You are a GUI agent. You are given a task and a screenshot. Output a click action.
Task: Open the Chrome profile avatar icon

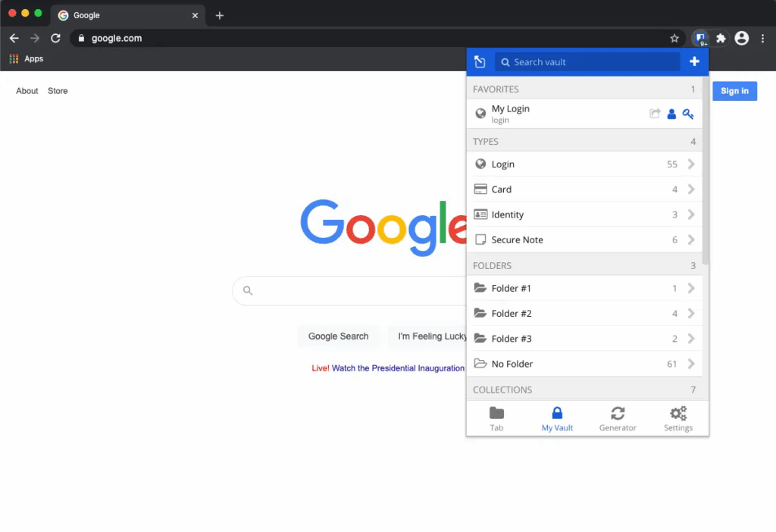click(741, 38)
